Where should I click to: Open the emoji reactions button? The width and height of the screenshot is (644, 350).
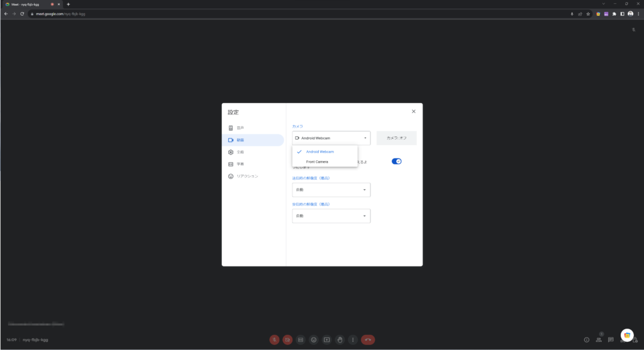pos(314,339)
